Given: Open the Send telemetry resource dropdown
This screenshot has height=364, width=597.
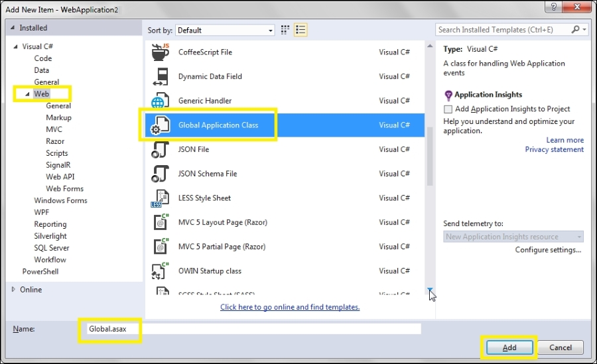Looking at the screenshot, I should click(x=513, y=237).
